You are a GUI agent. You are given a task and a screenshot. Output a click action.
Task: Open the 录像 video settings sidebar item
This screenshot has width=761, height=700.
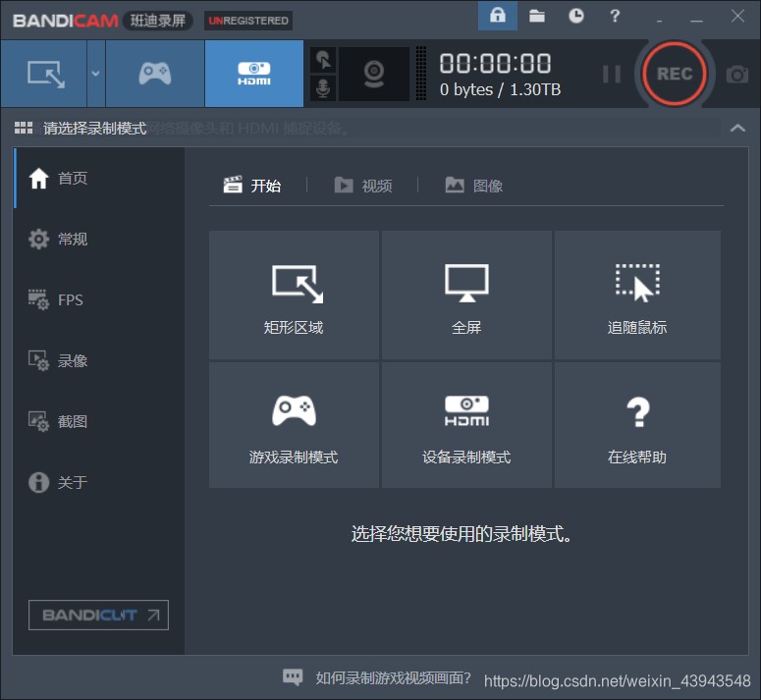[x=99, y=360]
